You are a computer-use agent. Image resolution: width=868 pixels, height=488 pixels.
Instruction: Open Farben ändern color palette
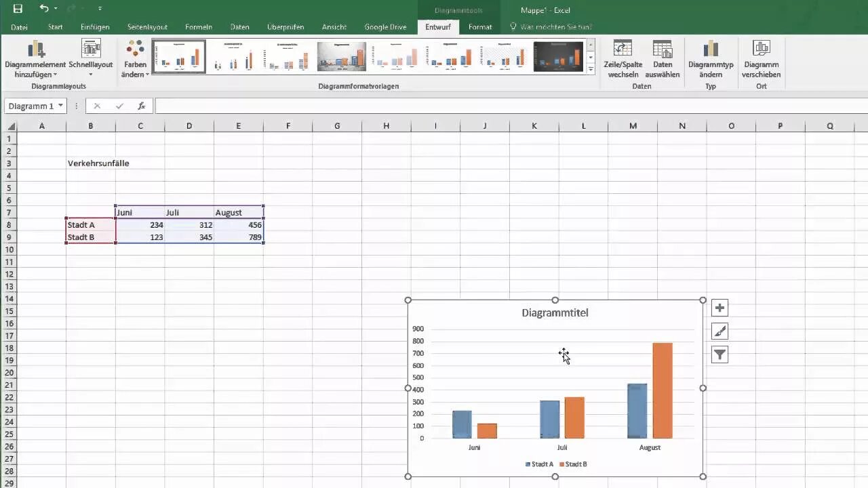point(135,59)
